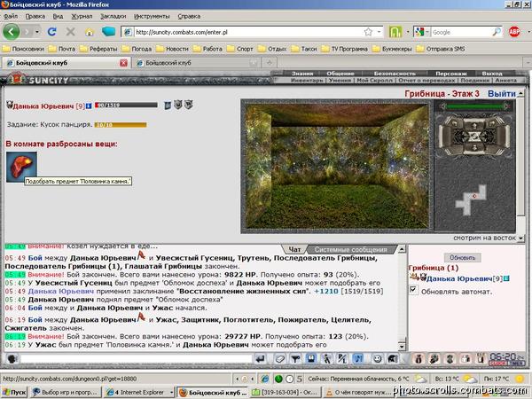Viewport: 532px width, 399px height.
Task: Open the smiley emoticons icon
Action: 377,358
